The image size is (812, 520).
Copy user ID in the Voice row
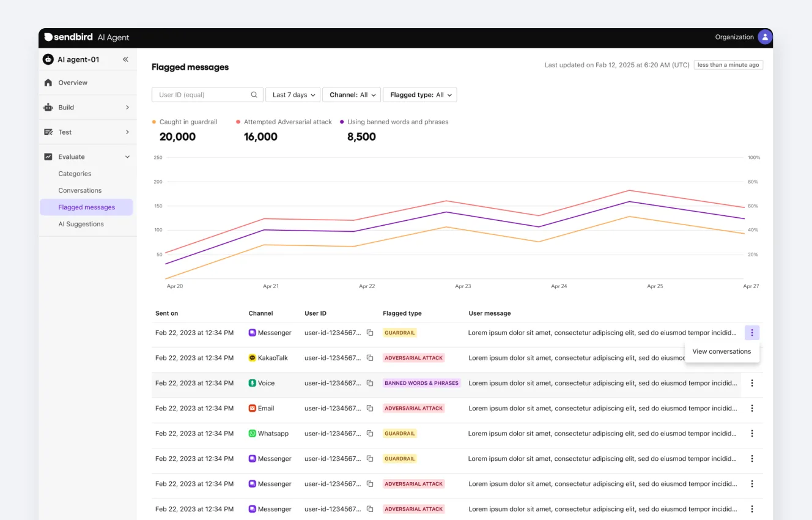[370, 383]
